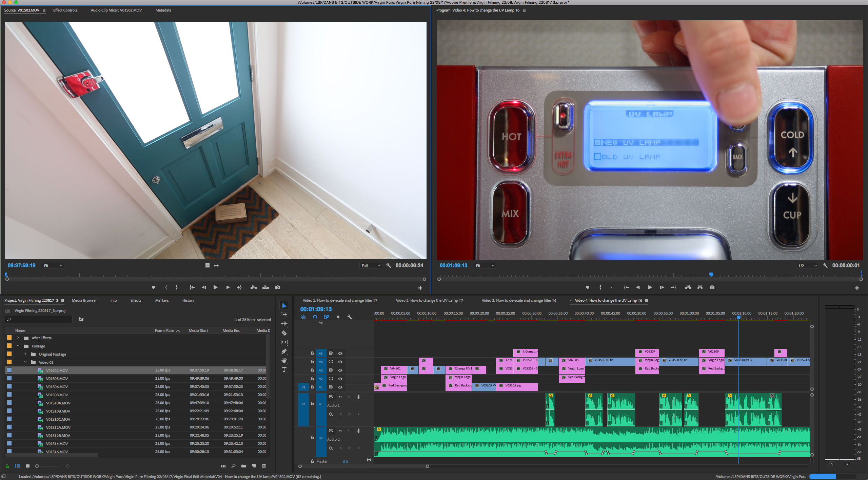The image size is (868, 480).
Task: Play in the Program monitor
Action: click(x=650, y=287)
